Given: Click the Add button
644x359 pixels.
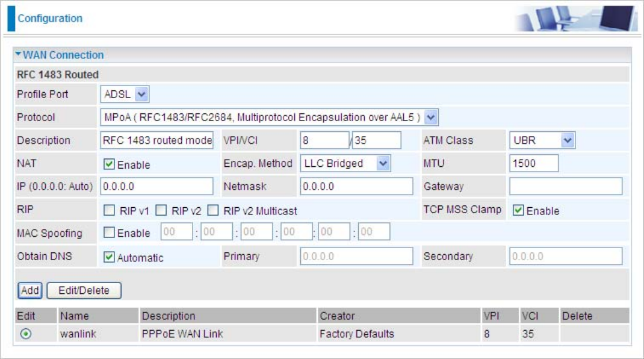Looking at the screenshot, I should pyautogui.click(x=29, y=290).
